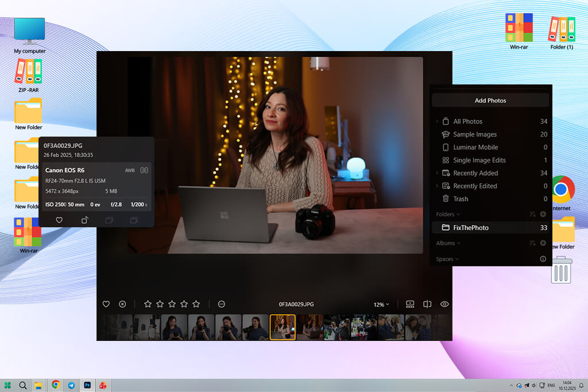Open the Folder (1) desktop icon
The image size is (588, 392).
pos(562,33)
